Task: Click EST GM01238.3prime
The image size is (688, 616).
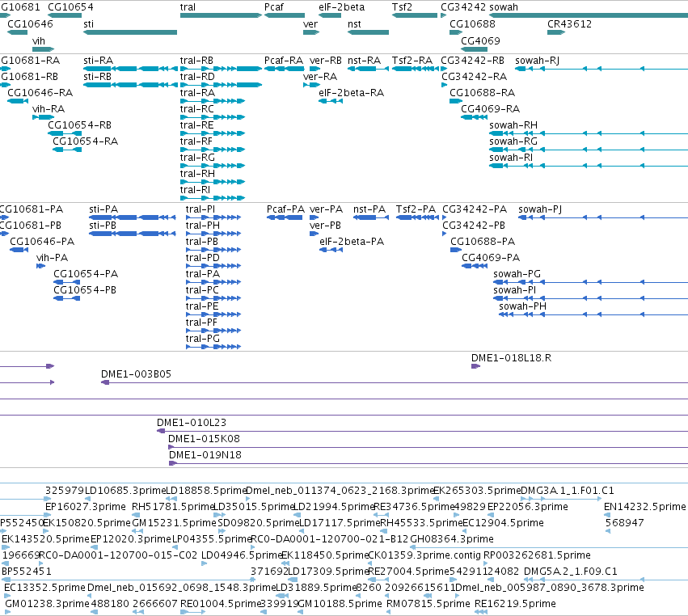Action: 47,604
